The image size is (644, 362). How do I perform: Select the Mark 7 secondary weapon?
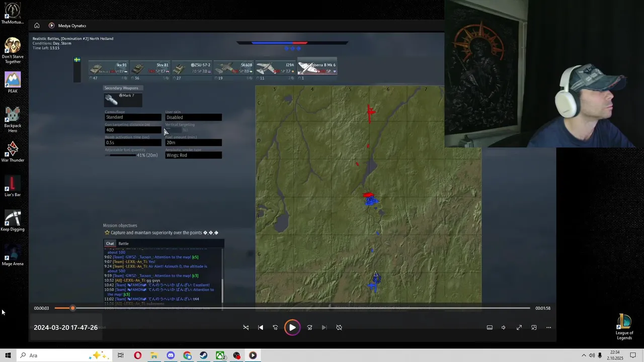coord(123,100)
